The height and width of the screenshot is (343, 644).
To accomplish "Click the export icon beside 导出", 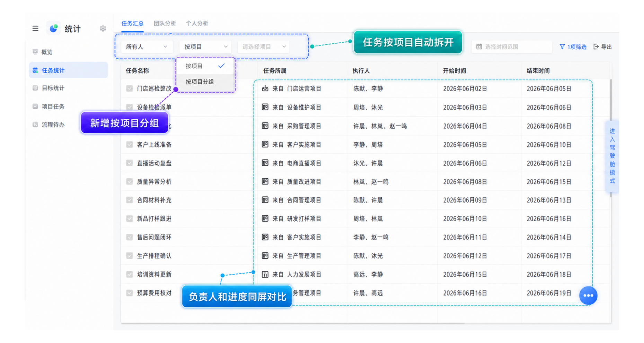I will [x=596, y=46].
